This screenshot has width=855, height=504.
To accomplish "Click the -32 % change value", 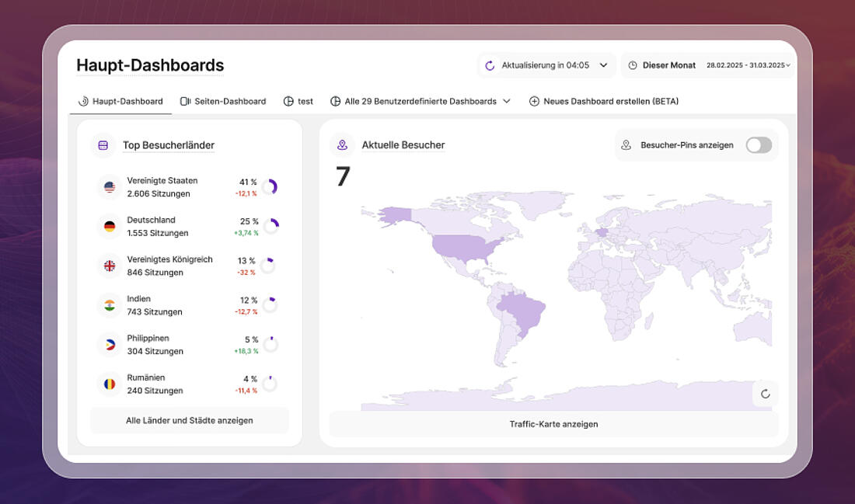I will 246,273.
